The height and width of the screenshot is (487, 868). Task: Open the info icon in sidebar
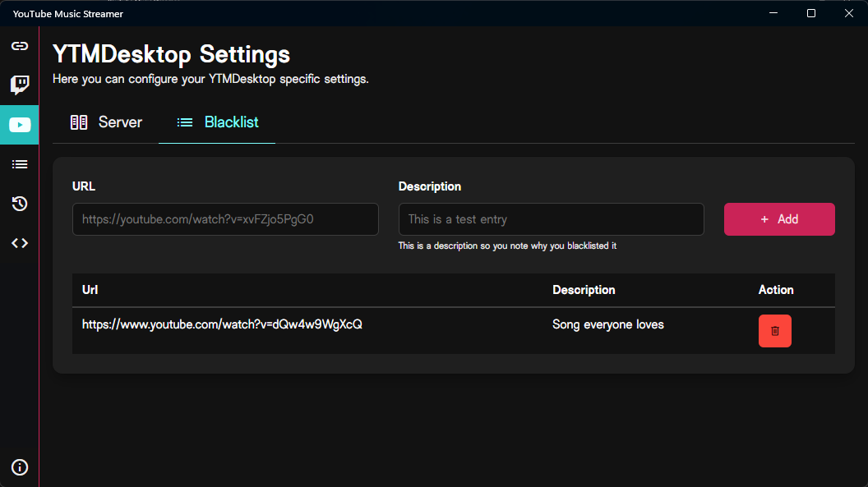(x=20, y=467)
